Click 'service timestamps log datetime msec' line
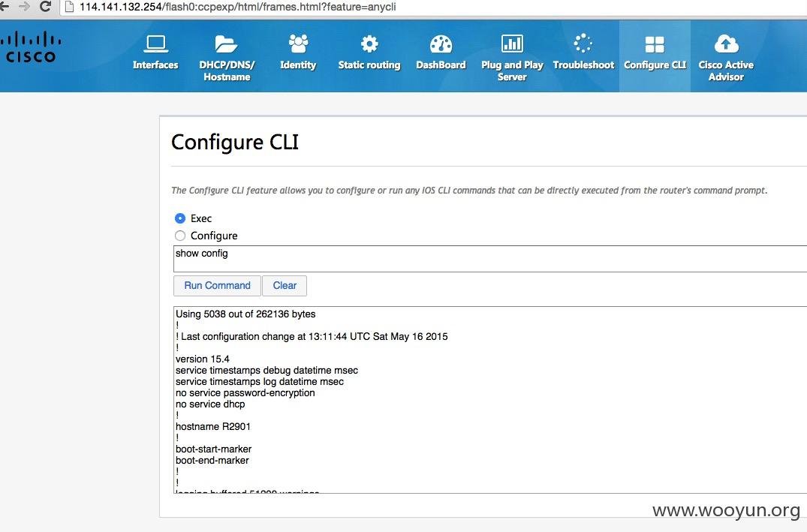 point(260,382)
